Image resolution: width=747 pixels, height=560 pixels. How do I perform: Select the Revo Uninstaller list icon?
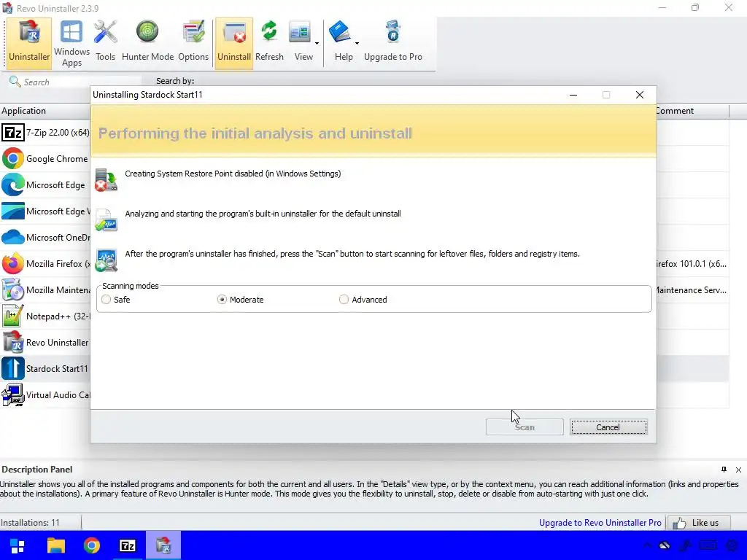[x=13, y=342]
